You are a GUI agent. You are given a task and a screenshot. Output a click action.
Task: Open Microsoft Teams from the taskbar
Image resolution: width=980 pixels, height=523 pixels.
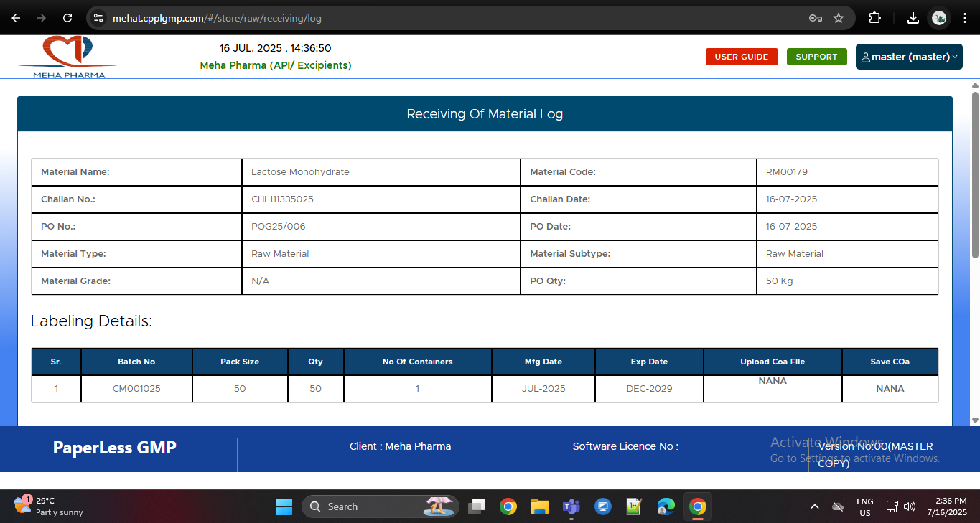click(571, 507)
